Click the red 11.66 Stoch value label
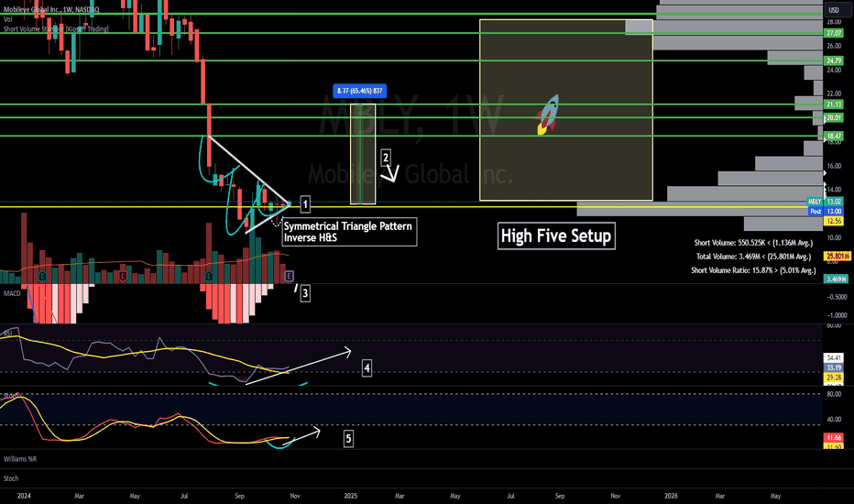This screenshot has width=854, height=504. 834,437
